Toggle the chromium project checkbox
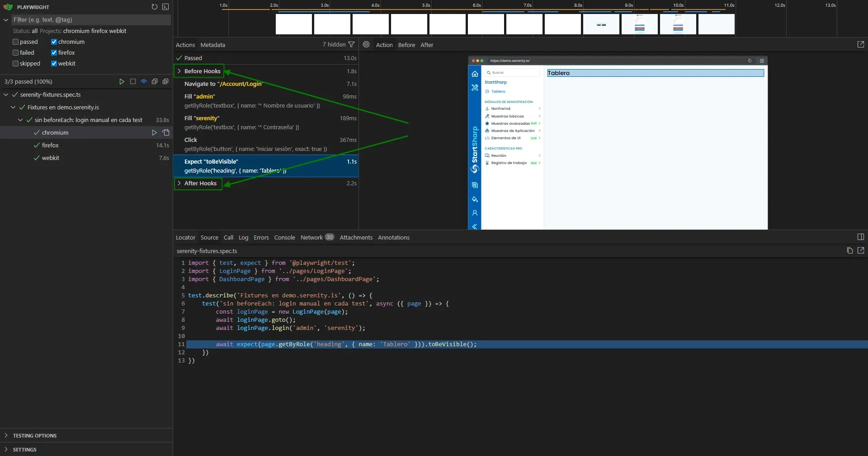Screen dimensions: 868x456 click(x=53, y=42)
